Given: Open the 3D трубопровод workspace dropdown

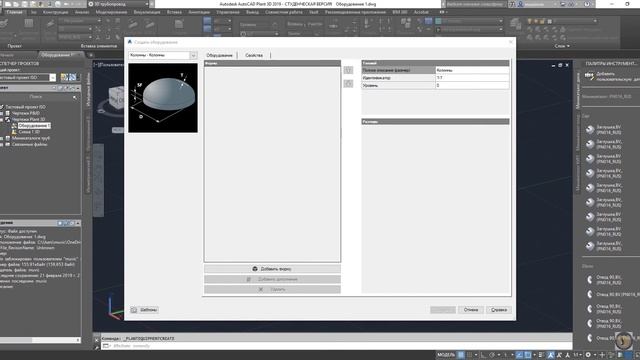Looking at the screenshot, I should click(118, 4).
